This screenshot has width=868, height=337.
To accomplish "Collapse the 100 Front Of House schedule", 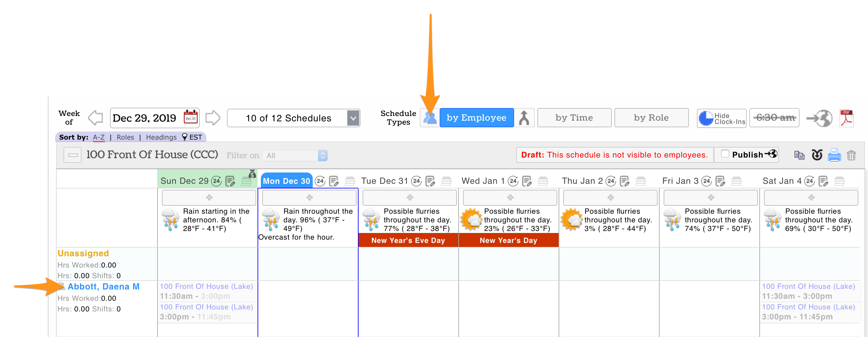I will click(72, 155).
